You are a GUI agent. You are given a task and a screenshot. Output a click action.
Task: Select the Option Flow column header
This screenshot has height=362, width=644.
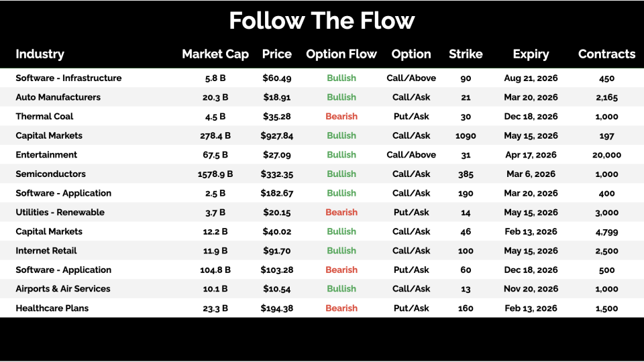coord(341,54)
